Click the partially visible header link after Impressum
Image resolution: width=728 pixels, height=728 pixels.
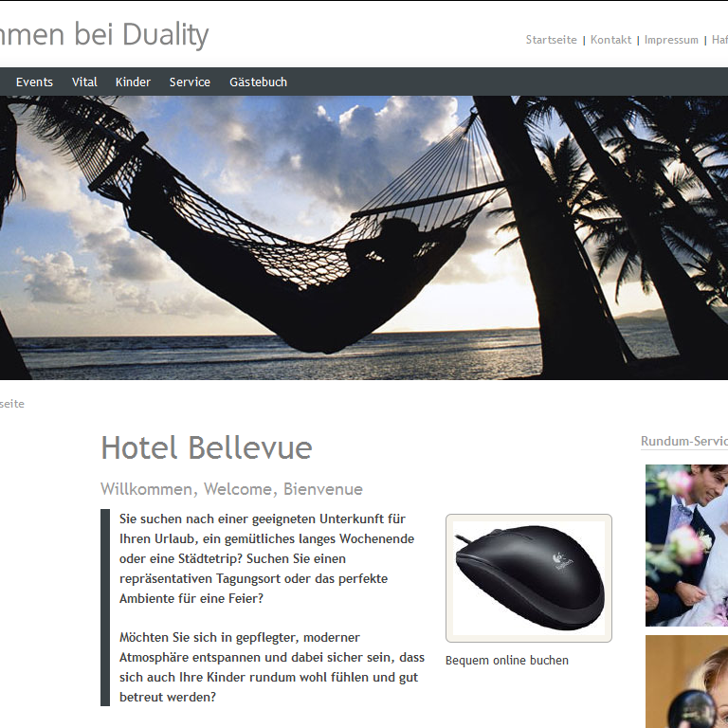(719, 40)
